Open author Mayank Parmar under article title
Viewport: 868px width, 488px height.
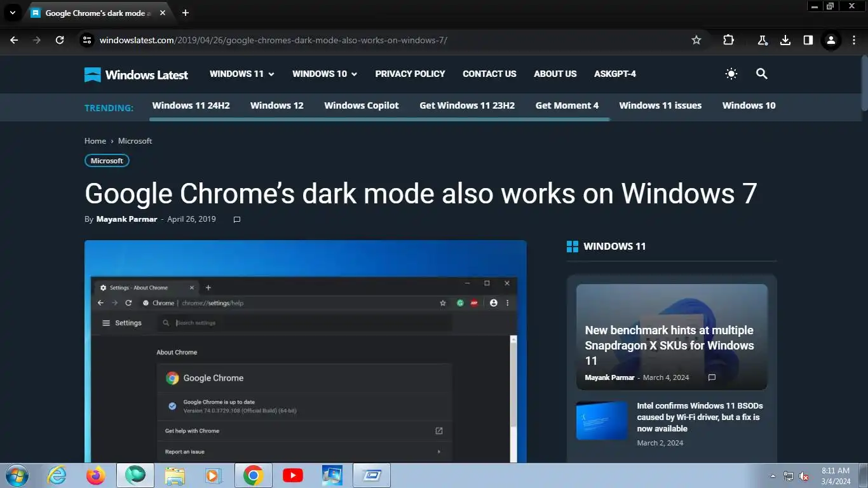[x=126, y=219]
